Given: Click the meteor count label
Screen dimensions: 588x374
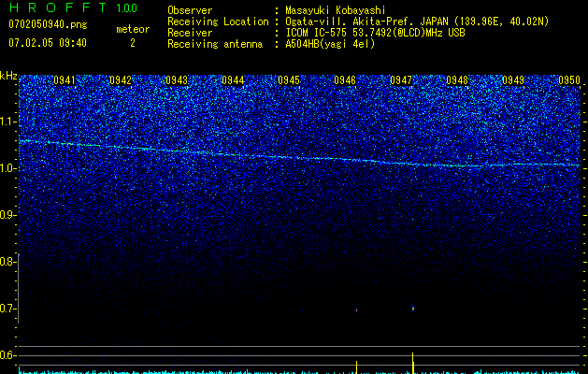Looking at the screenshot, I should point(133,29).
